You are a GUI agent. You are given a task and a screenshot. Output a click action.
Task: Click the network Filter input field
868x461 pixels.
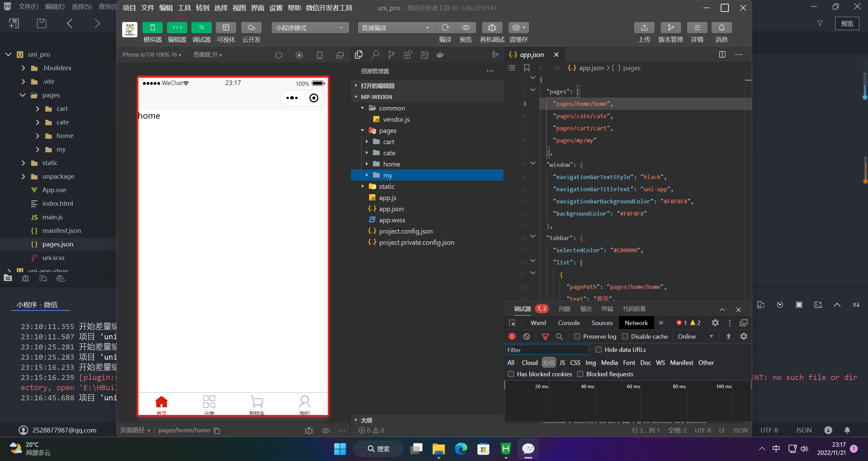[x=547, y=350]
